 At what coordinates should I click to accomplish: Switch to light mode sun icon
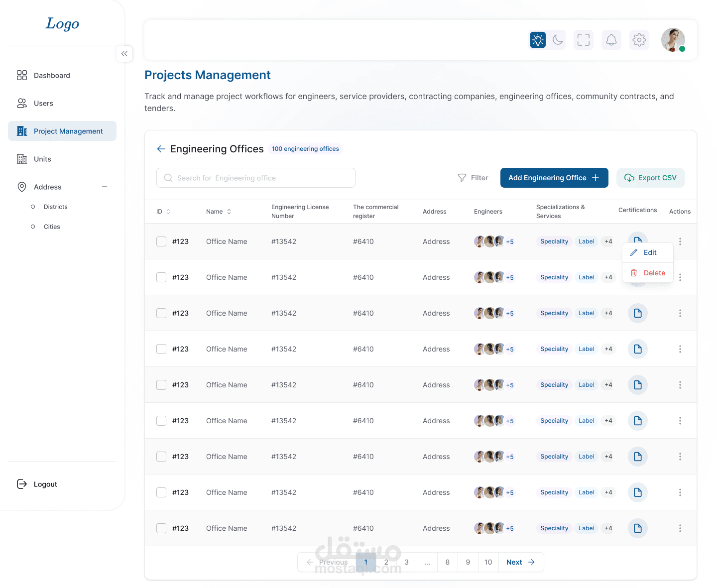tap(538, 40)
